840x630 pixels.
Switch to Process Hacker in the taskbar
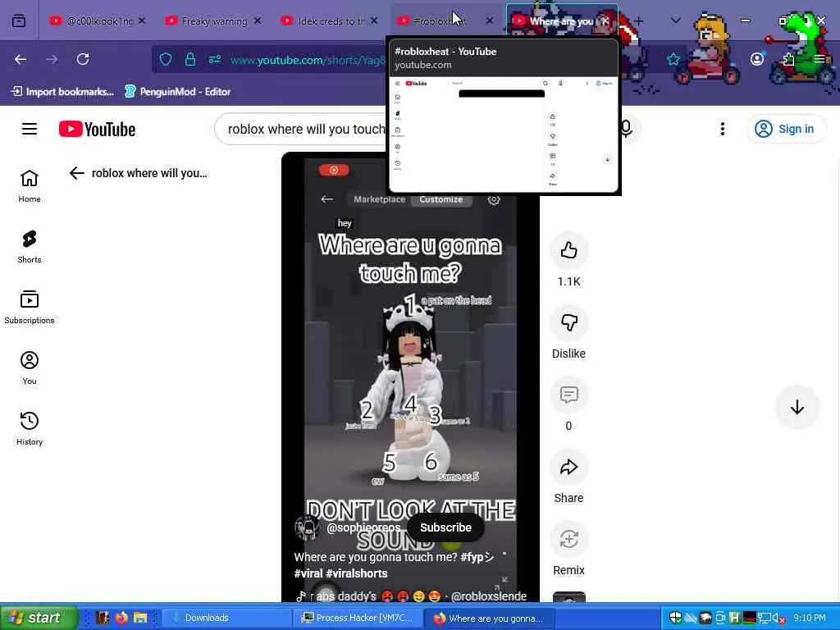(358, 618)
